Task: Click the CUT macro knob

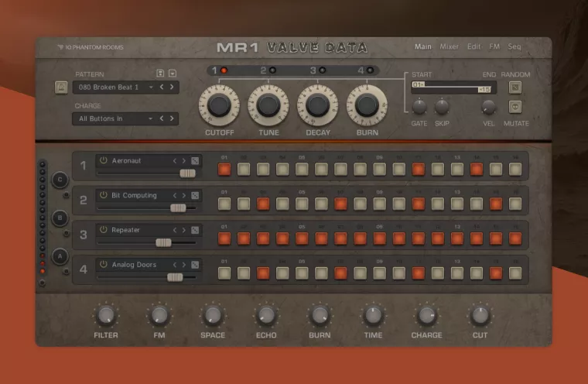Action: point(480,315)
